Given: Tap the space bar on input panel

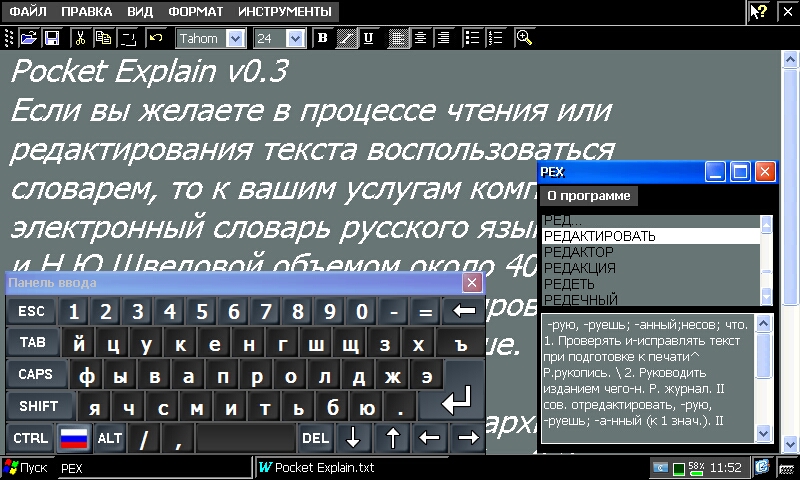Looking at the screenshot, I should tap(245, 438).
